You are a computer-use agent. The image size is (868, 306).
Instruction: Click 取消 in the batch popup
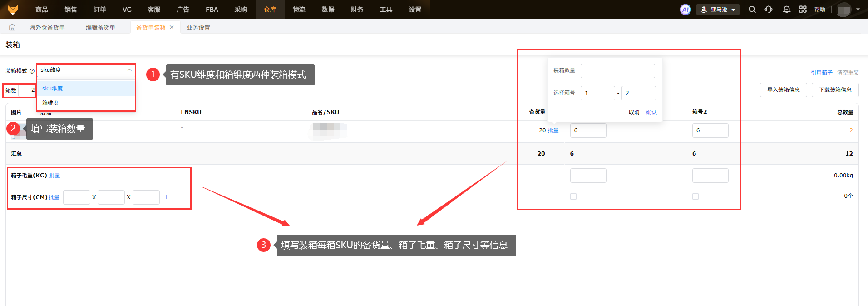point(634,112)
